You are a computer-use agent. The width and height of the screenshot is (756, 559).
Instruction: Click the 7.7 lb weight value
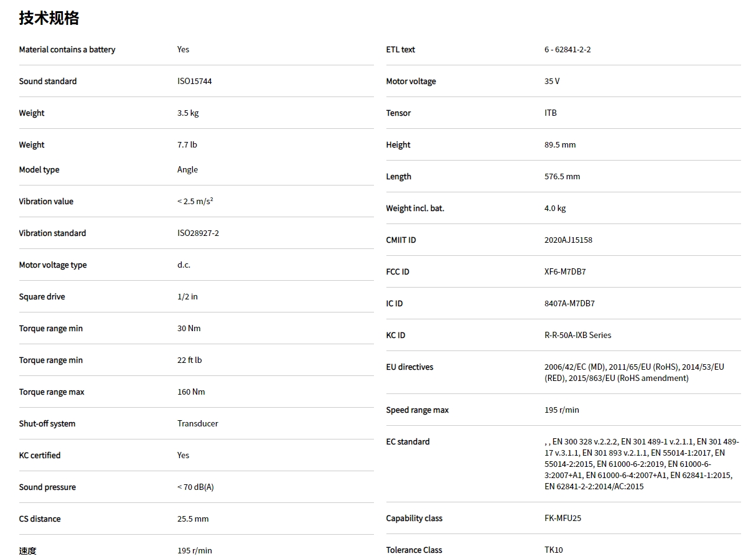pyautogui.click(x=187, y=144)
